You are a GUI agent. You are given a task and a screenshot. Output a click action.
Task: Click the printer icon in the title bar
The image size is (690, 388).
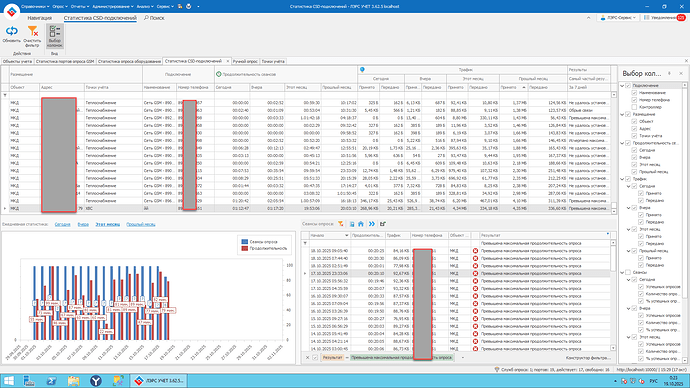(180, 6)
